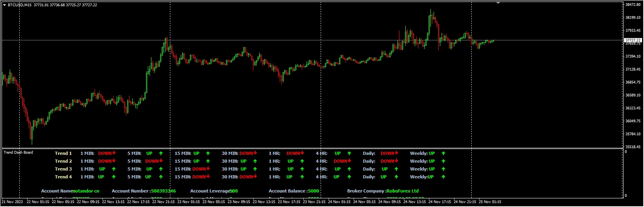Image resolution: width=644 pixels, height=207 pixels.
Task: Click the 21 Nov 2023 time axis label
Action: [x=12, y=202]
